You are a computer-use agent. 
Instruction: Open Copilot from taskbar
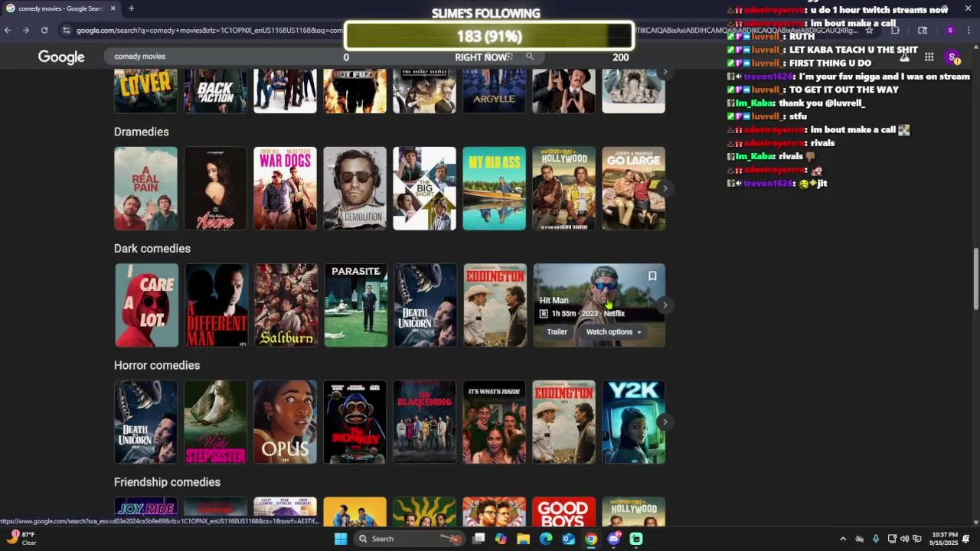(x=501, y=539)
